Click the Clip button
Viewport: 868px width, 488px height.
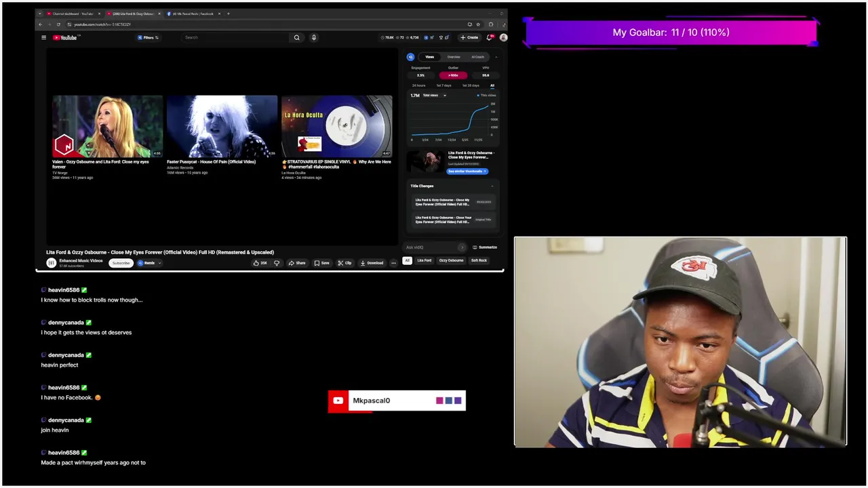pos(344,263)
